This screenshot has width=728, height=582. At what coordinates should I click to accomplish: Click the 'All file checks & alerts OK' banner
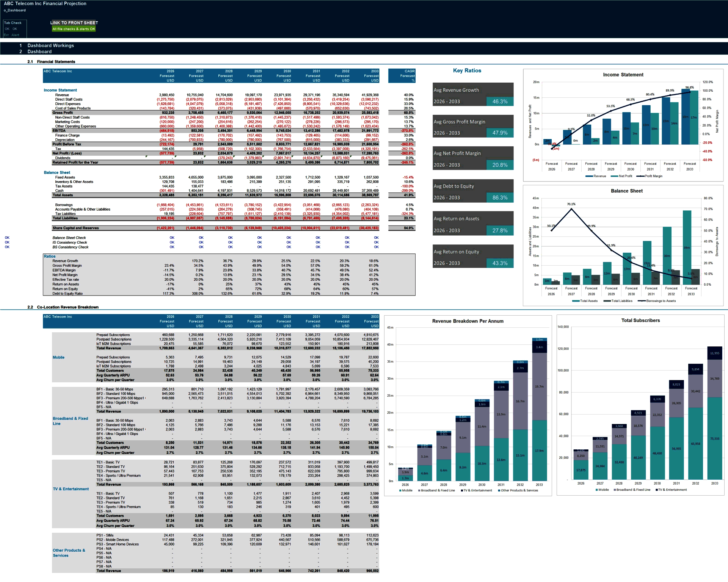click(74, 29)
